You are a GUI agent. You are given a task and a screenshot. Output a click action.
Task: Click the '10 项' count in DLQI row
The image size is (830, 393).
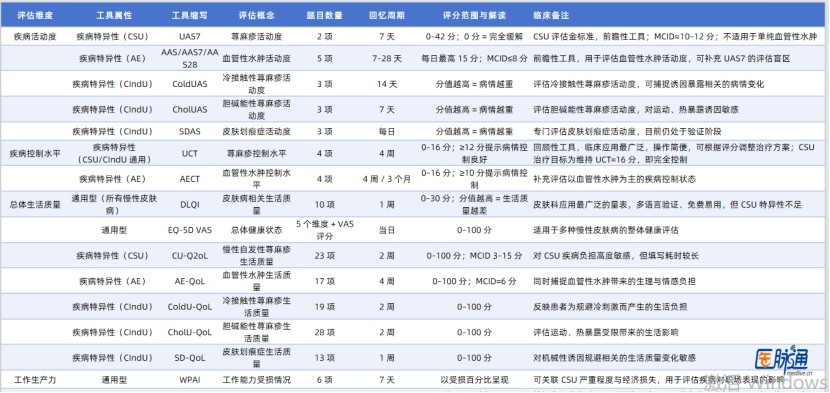(324, 205)
